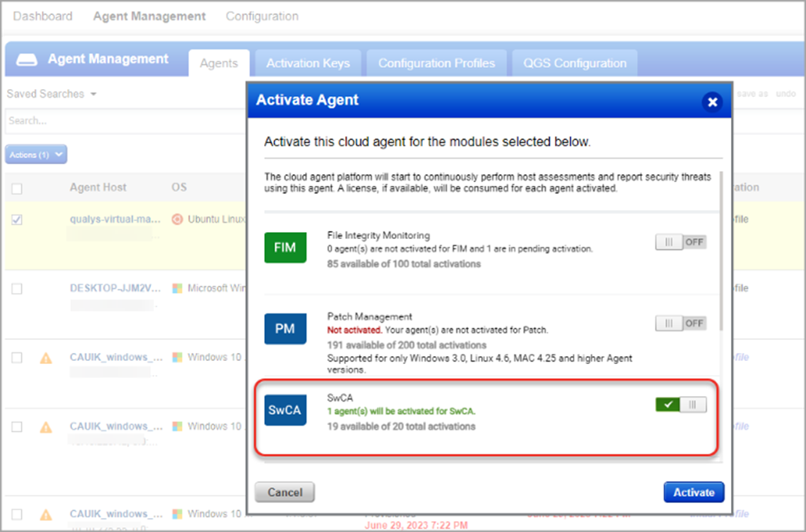The height and width of the screenshot is (532, 806).
Task: Open the Configuration menu
Action: [262, 16]
